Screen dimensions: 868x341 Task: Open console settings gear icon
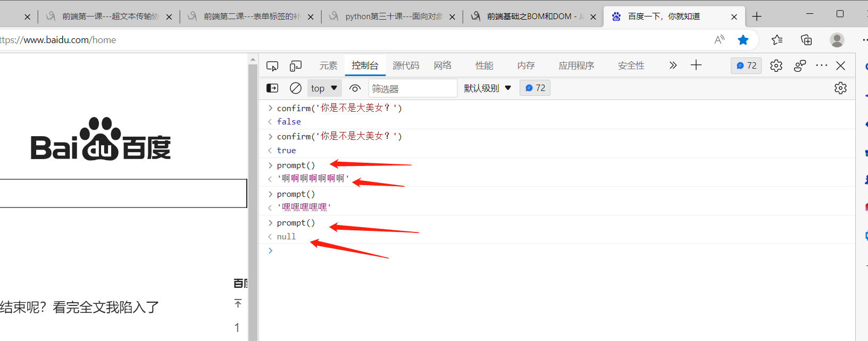click(x=840, y=88)
